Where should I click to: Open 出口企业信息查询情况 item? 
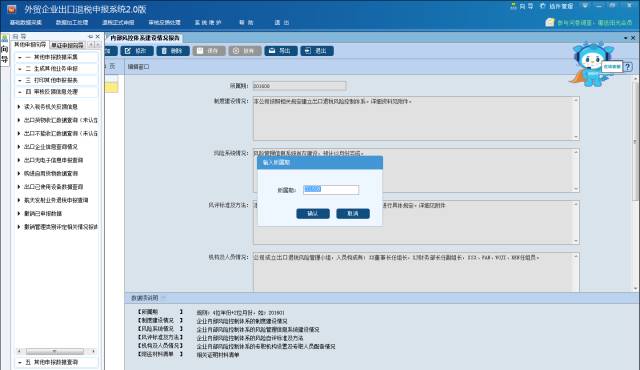(50, 147)
